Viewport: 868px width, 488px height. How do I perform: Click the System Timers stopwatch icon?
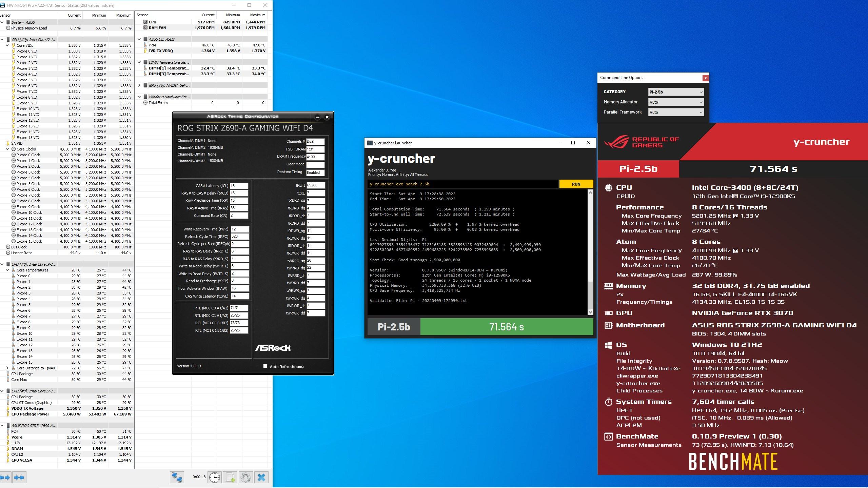[x=609, y=402]
